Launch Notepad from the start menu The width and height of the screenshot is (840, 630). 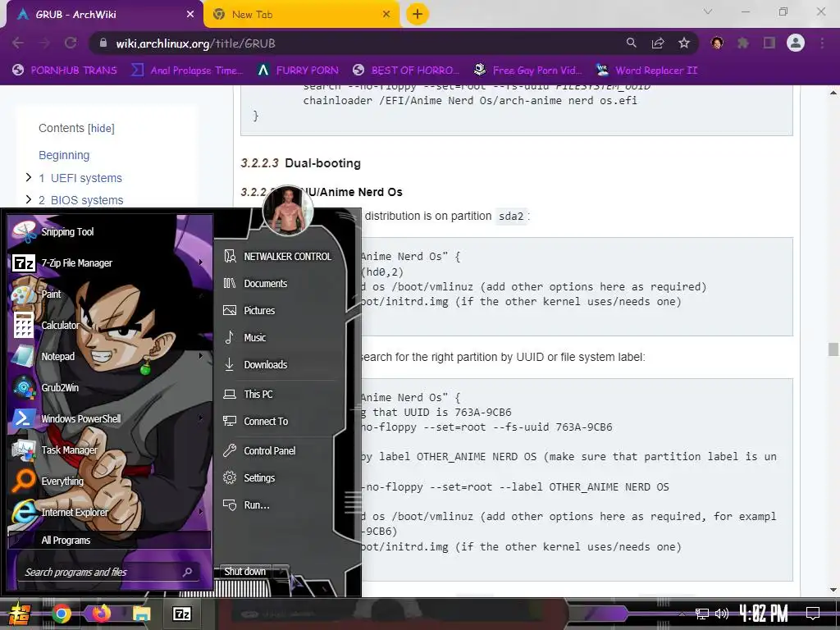pyautogui.click(x=110, y=356)
